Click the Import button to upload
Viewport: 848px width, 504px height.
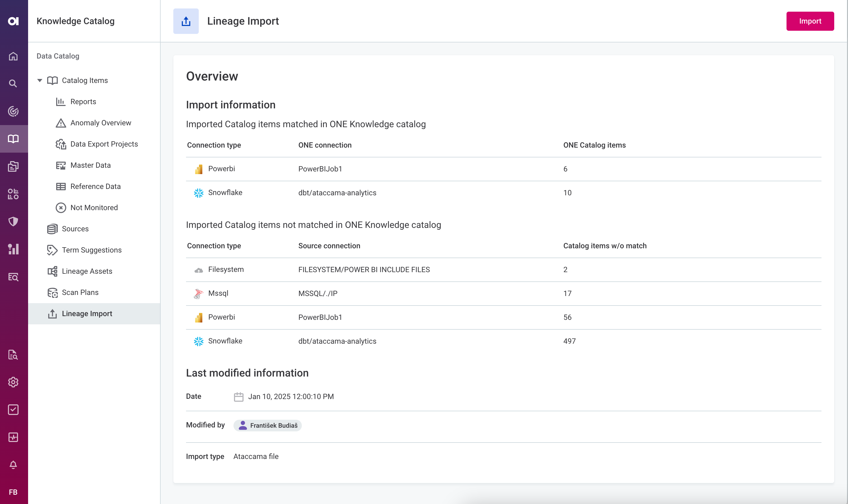pyautogui.click(x=810, y=21)
